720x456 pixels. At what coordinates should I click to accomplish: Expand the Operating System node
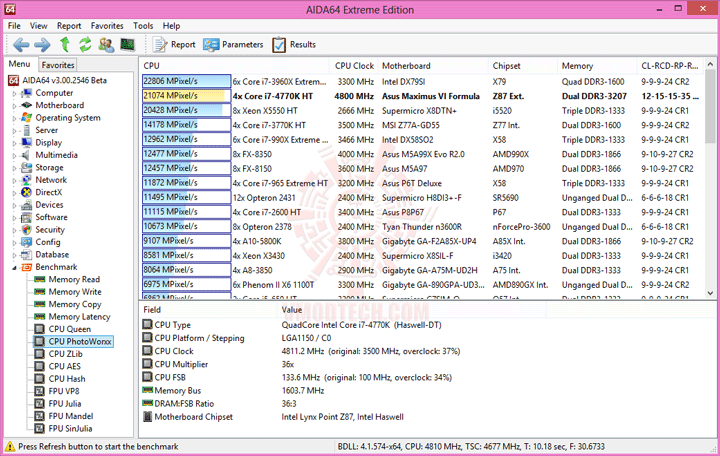14,118
